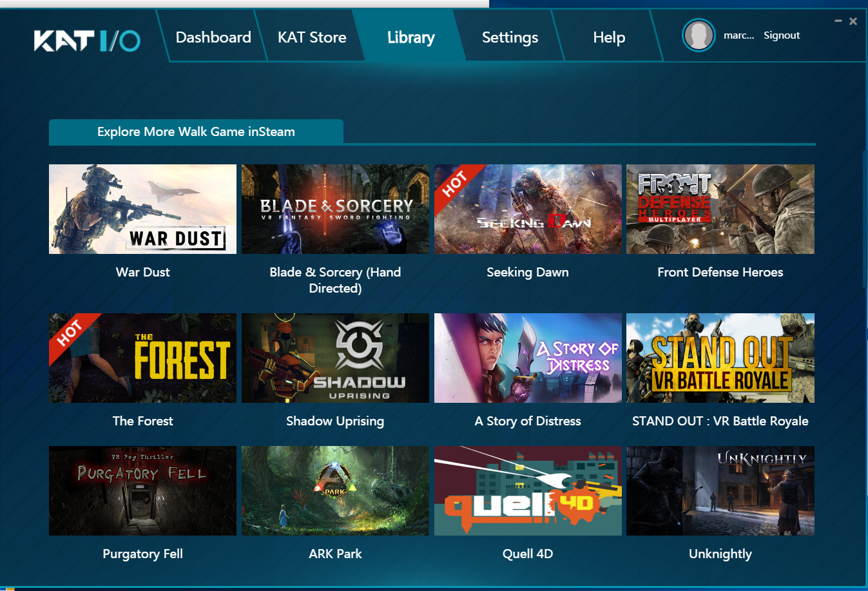Viewport: 868px width, 591px height.
Task: Open the Unknightly thumbnail
Action: click(720, 490)
